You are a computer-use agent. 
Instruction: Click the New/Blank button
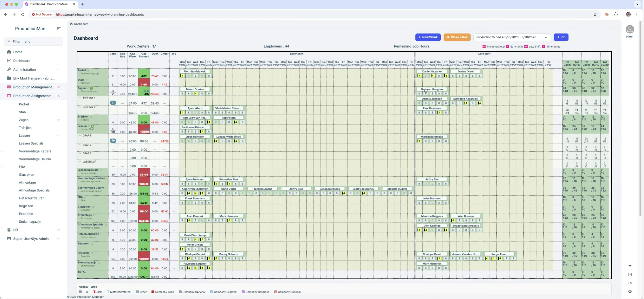(428, 37)
